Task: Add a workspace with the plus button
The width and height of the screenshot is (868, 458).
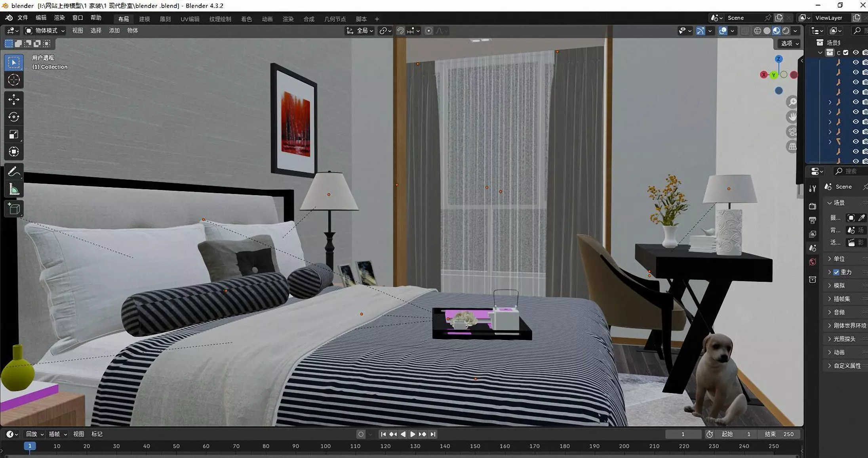Action: coord(377,19)
